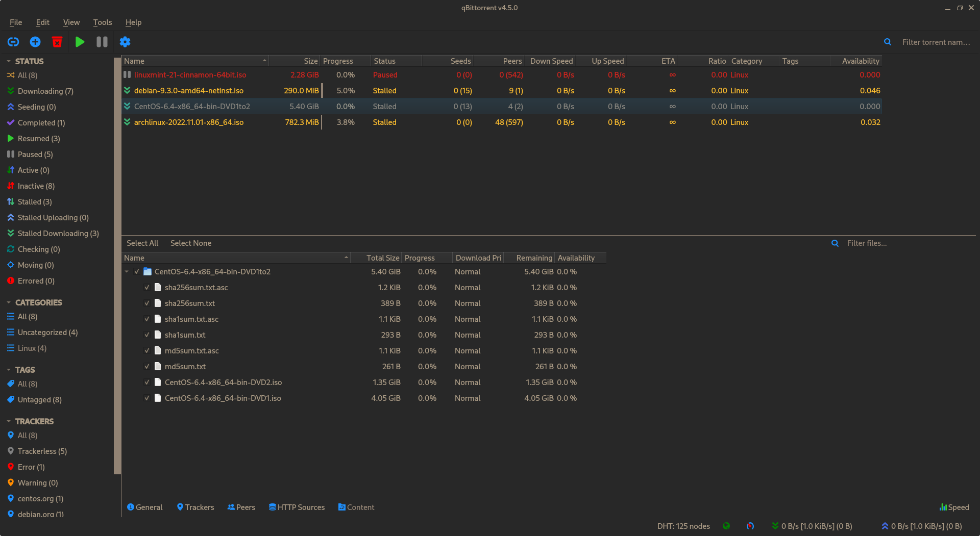Click the download icon of the archlinux torrent

tap(127, 122)
